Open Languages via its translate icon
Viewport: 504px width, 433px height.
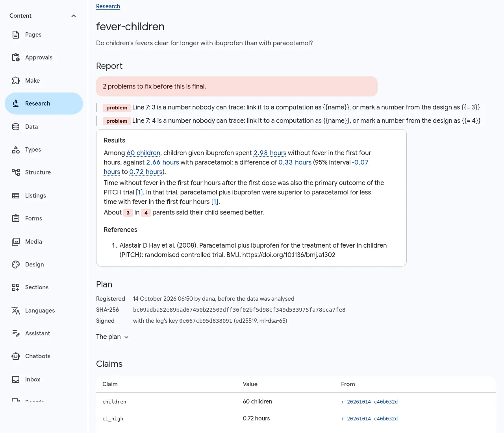click(16, 311)
